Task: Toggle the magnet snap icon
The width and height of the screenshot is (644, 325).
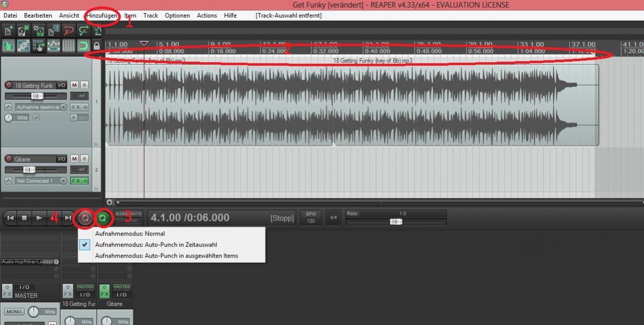Action: (83, 46)
